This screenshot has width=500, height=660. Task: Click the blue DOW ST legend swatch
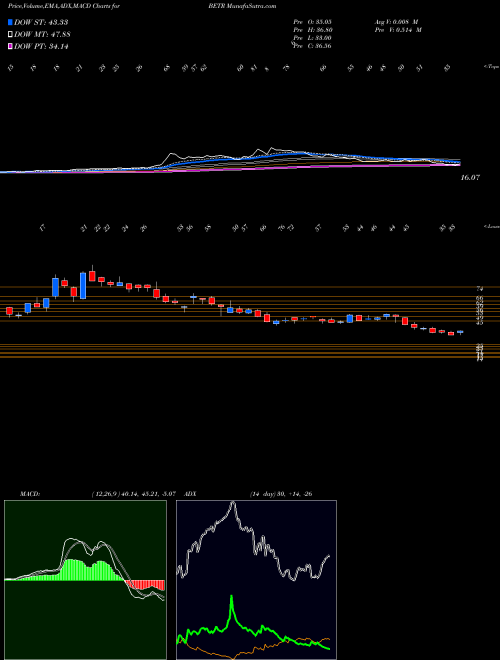pos(11,22)
